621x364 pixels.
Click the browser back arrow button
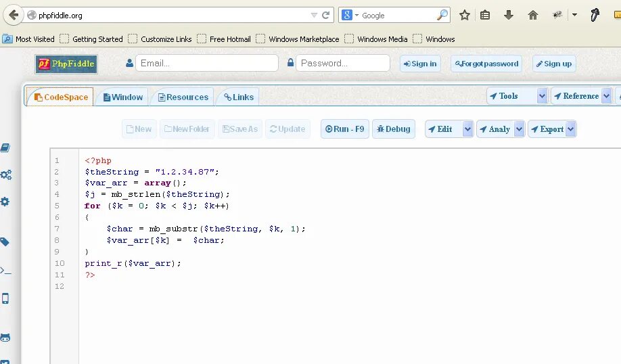tap(14, 16)
